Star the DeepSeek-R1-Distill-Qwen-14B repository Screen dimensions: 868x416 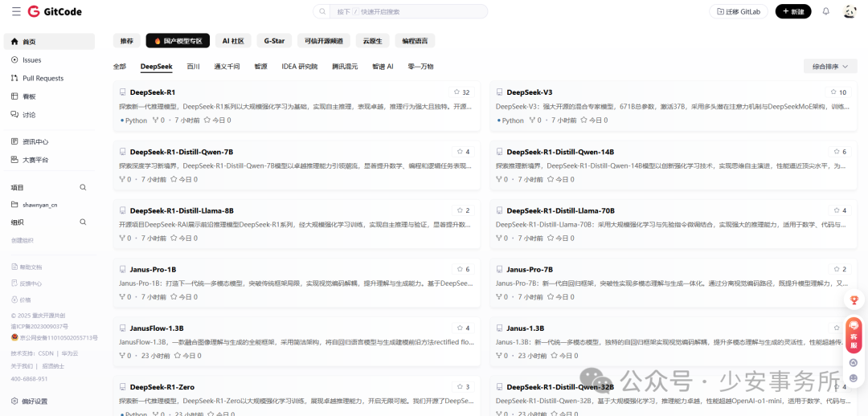tap(840, 152)
